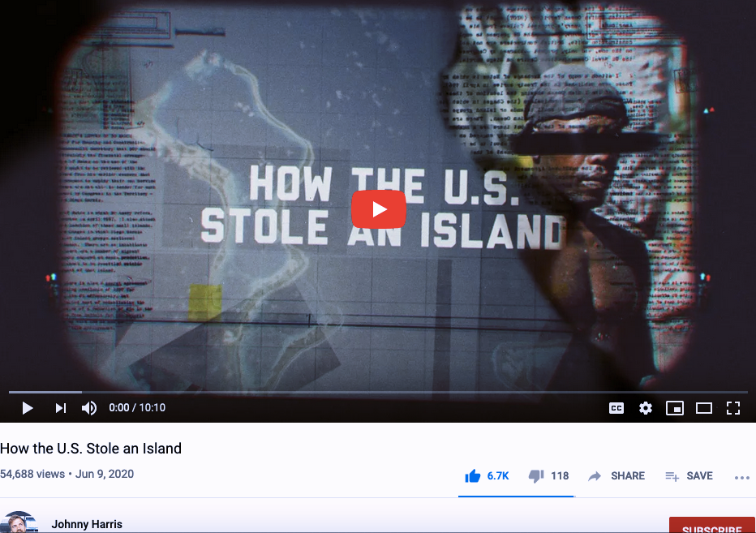Toggle closed captions with CC icon
Image resolution: width=756 pixels, height=533 pixels.
tap(616, 408)
